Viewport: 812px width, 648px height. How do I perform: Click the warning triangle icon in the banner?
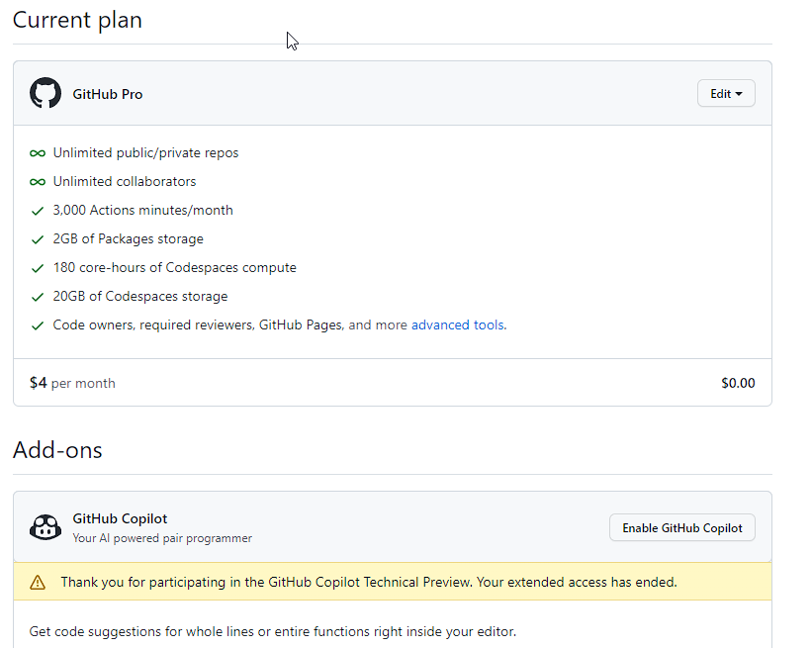tap(38, 583)
